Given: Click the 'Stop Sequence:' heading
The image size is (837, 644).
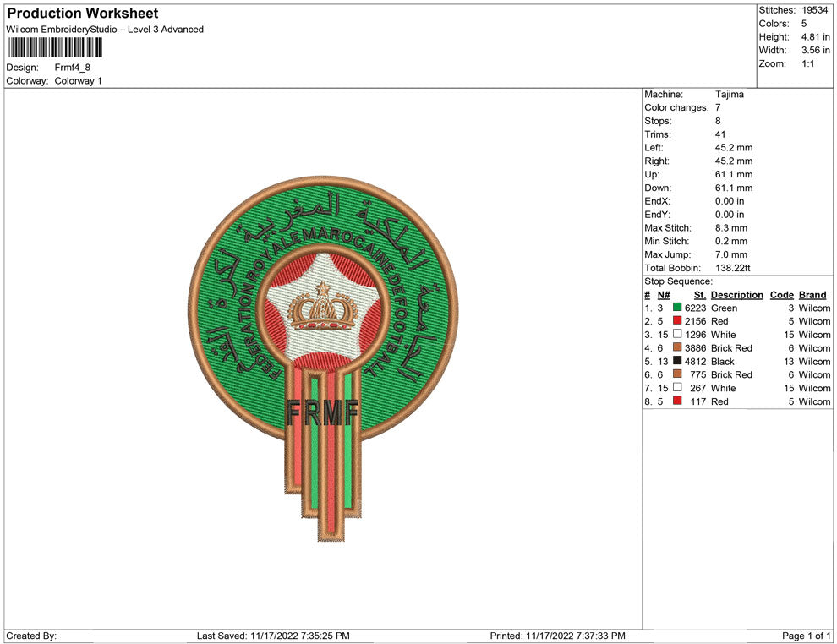Looking at the screenshot, I should point(678,281).
